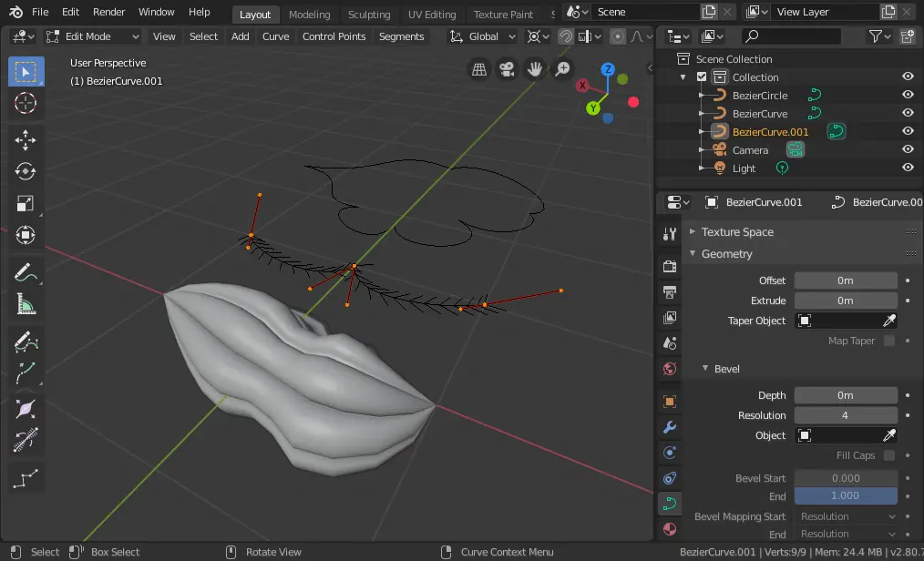Uncheck the Collection exclude checkbox

click(702, 77)
